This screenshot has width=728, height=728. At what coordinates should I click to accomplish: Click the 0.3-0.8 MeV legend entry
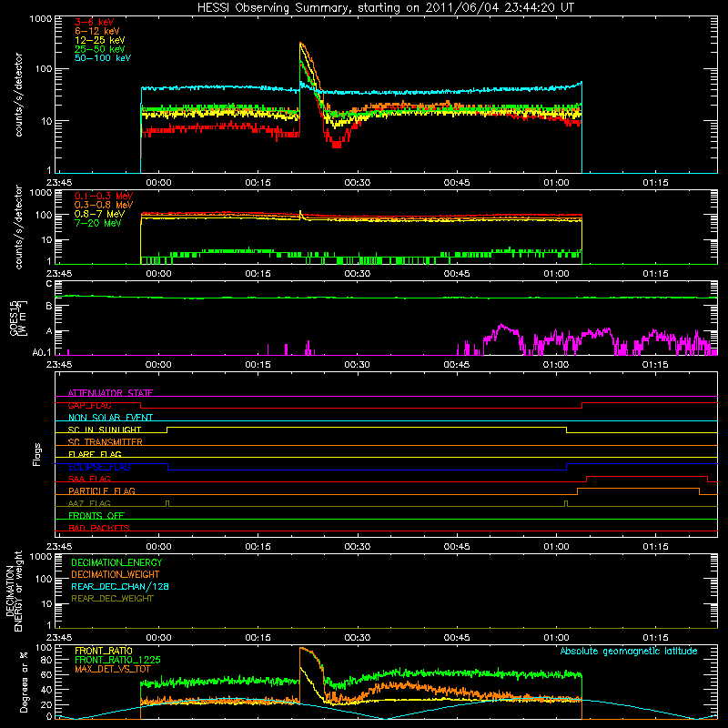104,205
